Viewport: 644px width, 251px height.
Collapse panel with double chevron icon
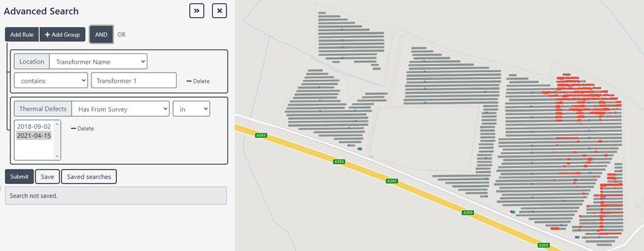pyautogui.click(x=197, y=11)
